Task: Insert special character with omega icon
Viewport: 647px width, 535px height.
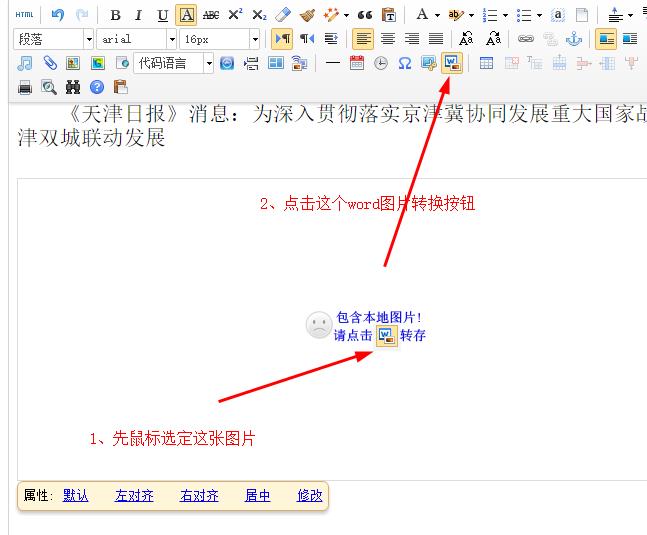Action: 404,63
